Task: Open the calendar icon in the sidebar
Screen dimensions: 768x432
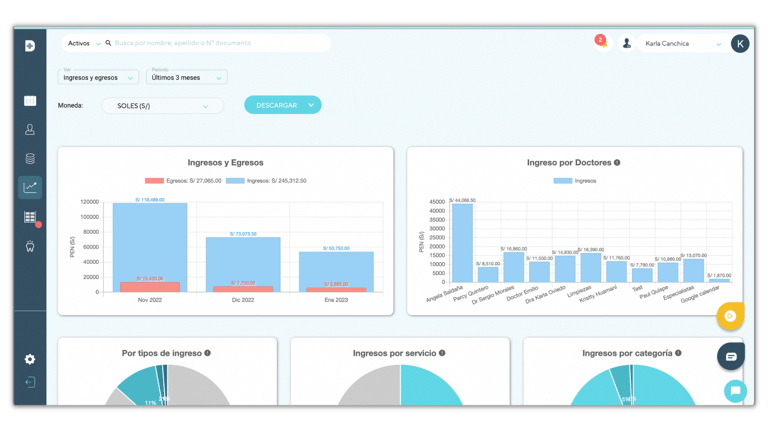Action: click(x=30, y=100)
